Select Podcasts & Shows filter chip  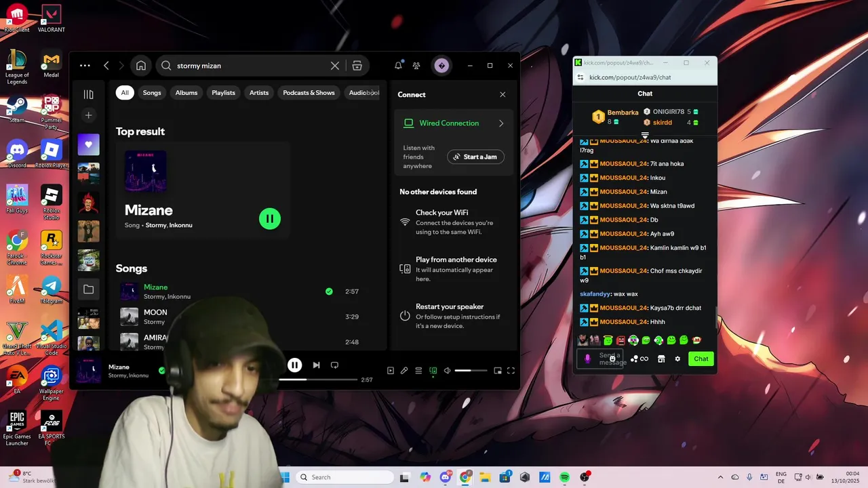309,93
